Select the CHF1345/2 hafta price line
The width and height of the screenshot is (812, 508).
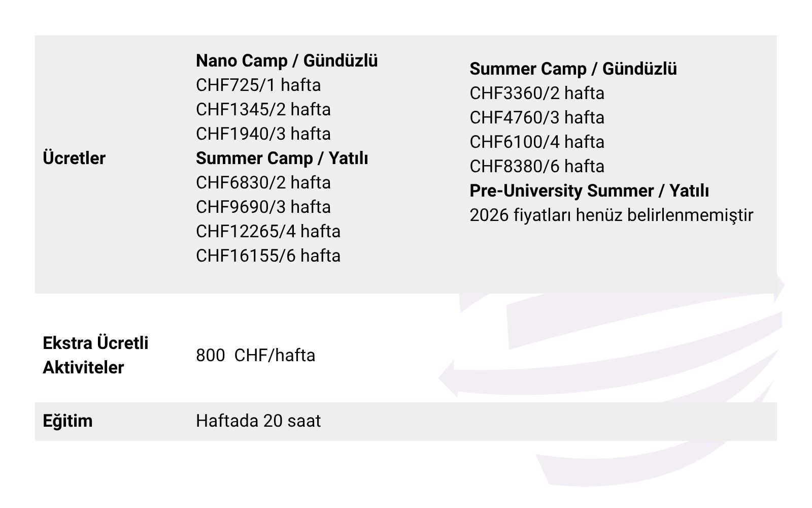(x=263, y=109)
